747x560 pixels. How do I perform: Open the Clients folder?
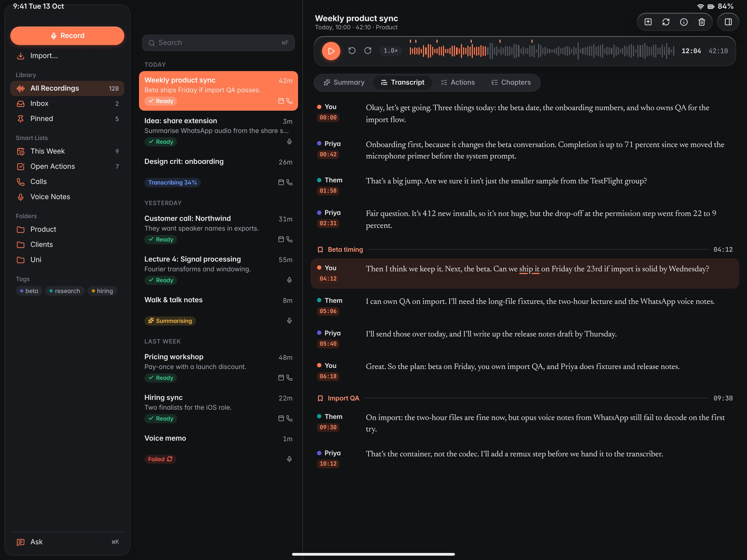(67, 245)
